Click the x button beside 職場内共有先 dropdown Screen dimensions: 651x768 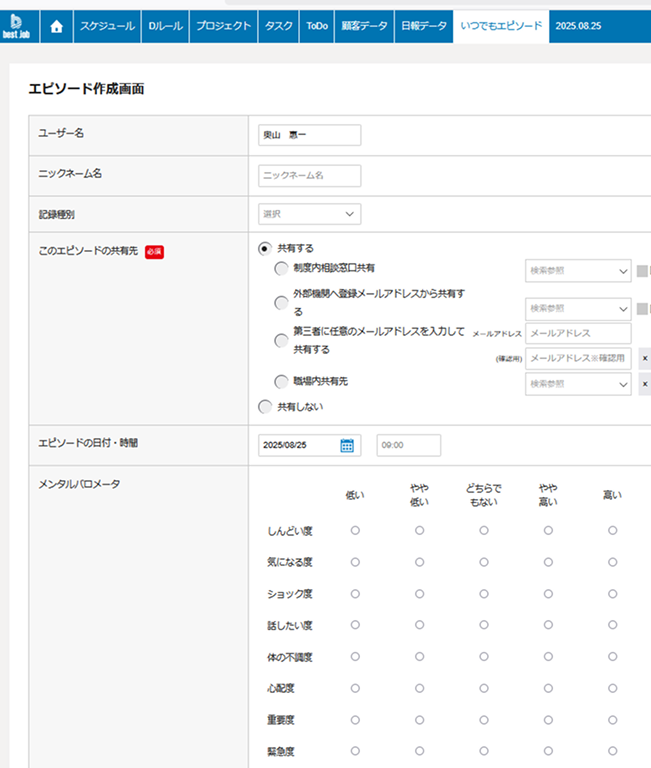coord(644,384)
